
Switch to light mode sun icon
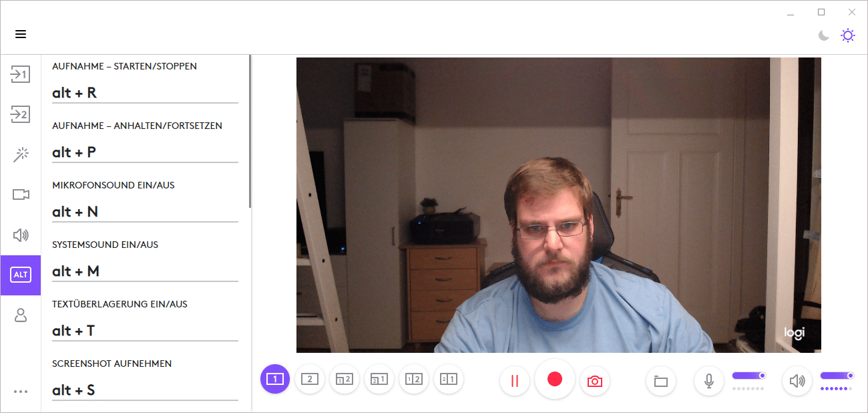(x=848, y=35)
